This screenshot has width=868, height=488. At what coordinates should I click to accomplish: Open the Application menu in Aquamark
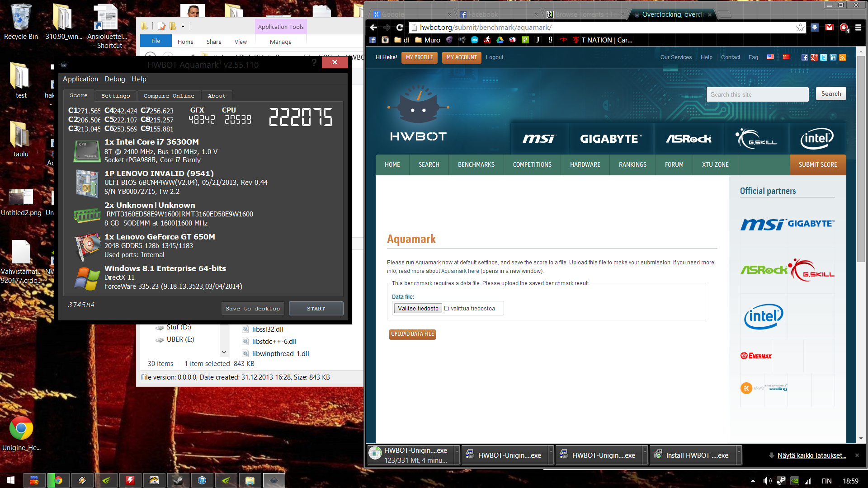pyautogui.click(x=80, y=79)
